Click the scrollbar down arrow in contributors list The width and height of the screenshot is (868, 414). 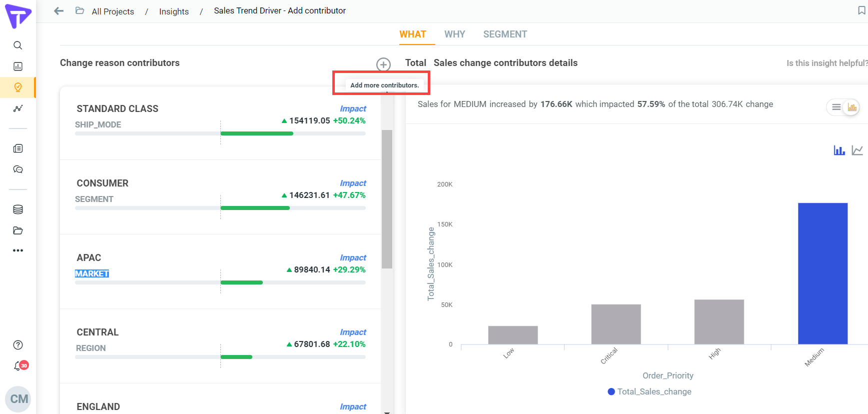pyautogui.click(x=387, y=412)
